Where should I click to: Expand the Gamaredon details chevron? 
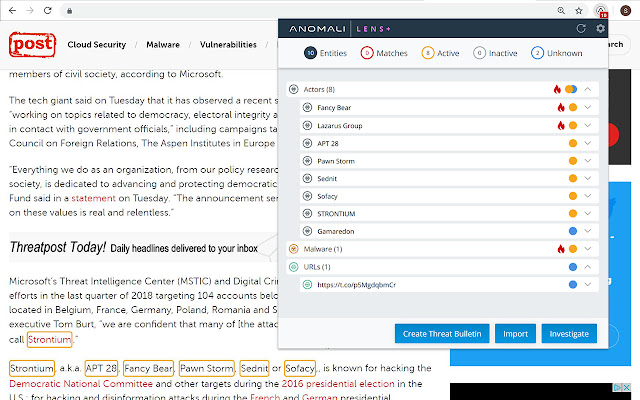coord(588,231)
